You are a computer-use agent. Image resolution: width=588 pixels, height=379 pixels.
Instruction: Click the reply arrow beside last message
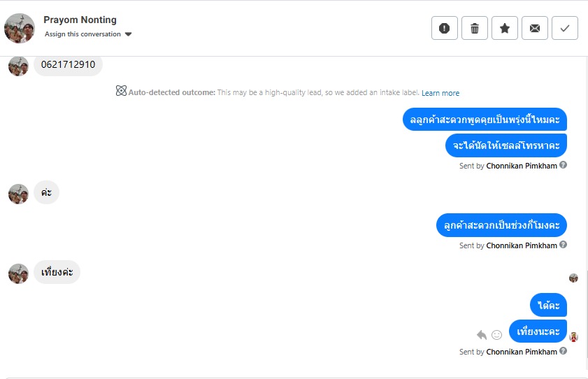pos(482,335)
